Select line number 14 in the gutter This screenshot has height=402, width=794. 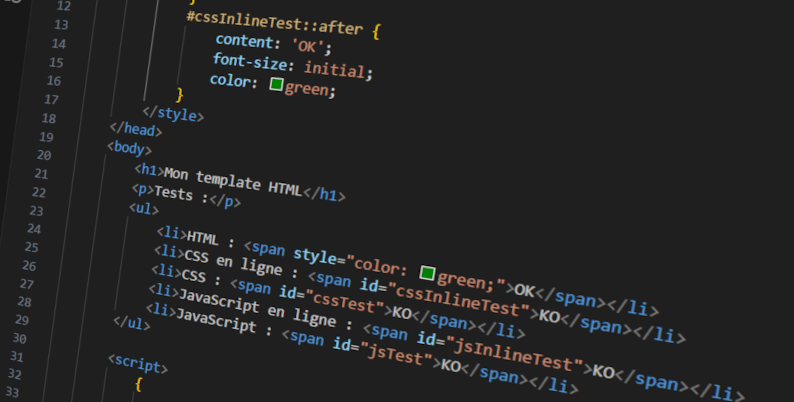(x=59, y=44)
